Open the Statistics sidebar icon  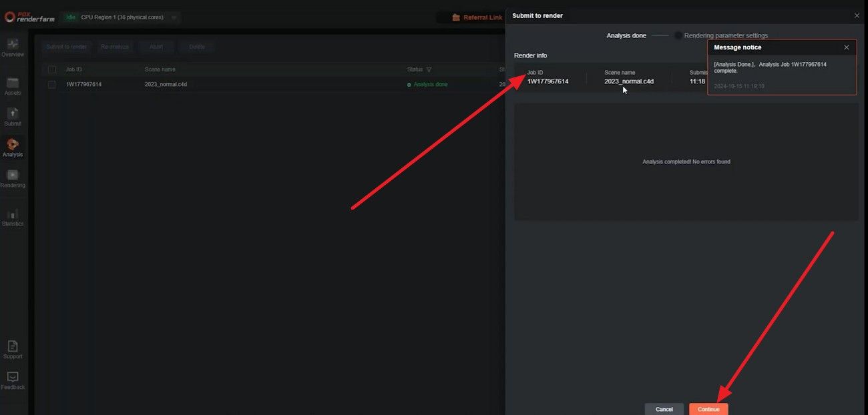point(13,217)
